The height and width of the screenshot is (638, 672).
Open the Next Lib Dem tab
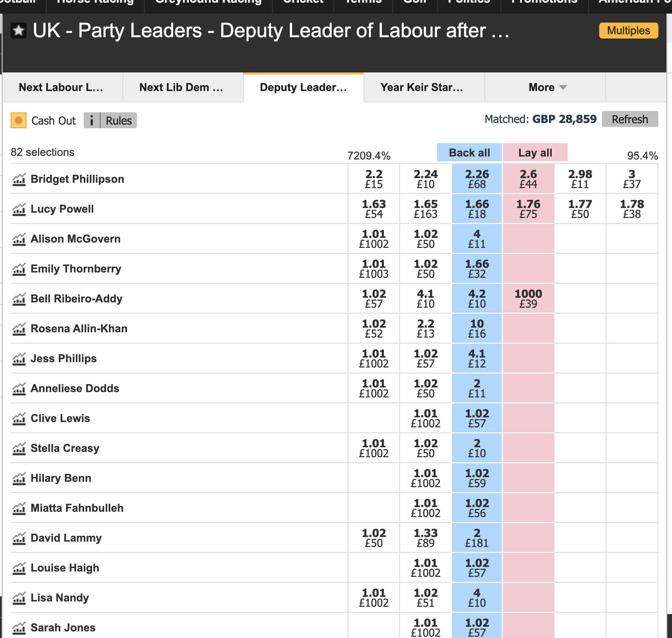(181, 87)
